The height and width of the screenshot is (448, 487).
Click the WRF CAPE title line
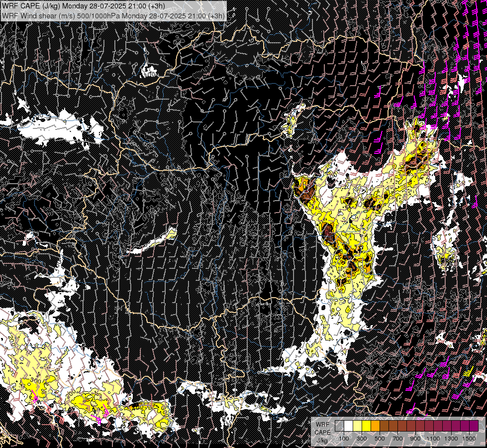[x=83, y=5]
